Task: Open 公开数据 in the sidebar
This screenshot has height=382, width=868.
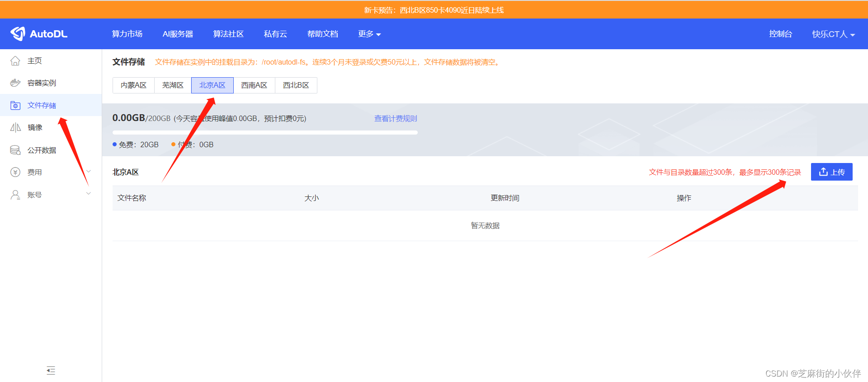Action: (x=51, y=150)
